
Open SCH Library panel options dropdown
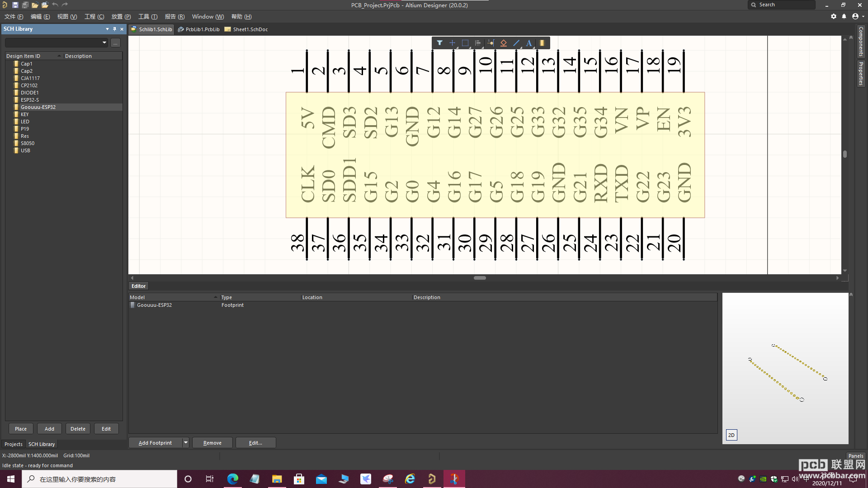point(107,29)
